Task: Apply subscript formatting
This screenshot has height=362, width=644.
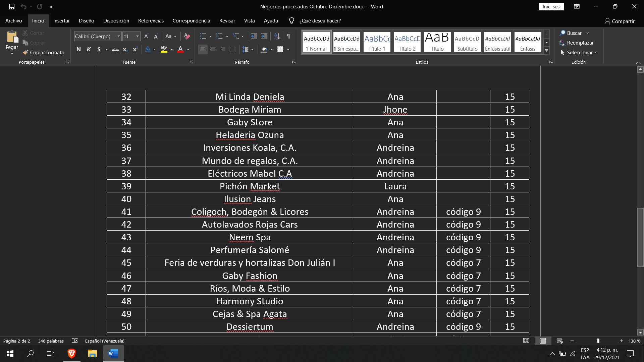Action: (x=125, y=50)
